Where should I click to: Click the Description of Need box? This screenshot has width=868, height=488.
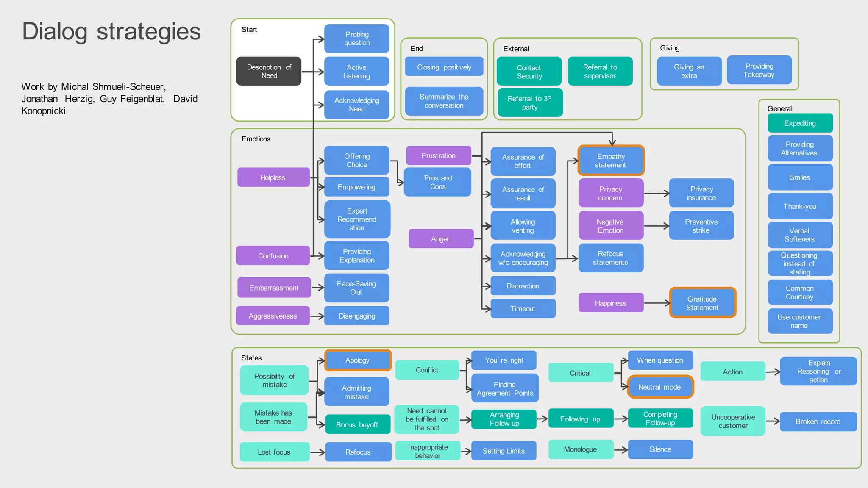pyautogui.click(x=269, y=71)
